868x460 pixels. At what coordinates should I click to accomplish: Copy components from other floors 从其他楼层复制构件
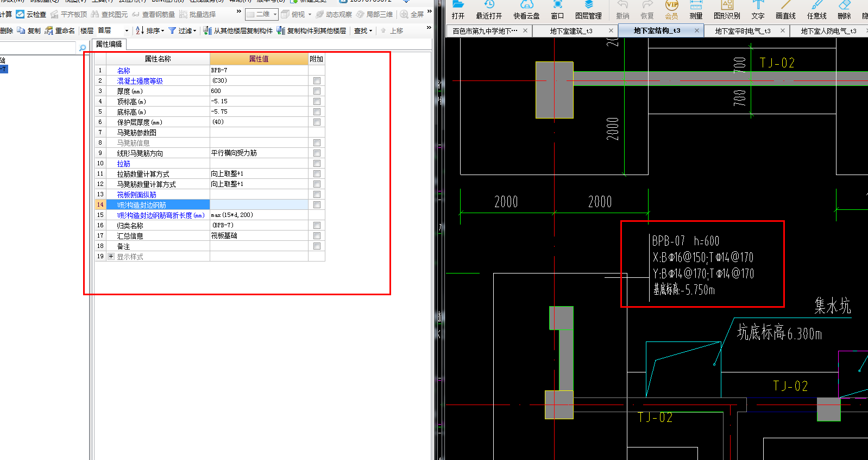[x=238, y=30]
